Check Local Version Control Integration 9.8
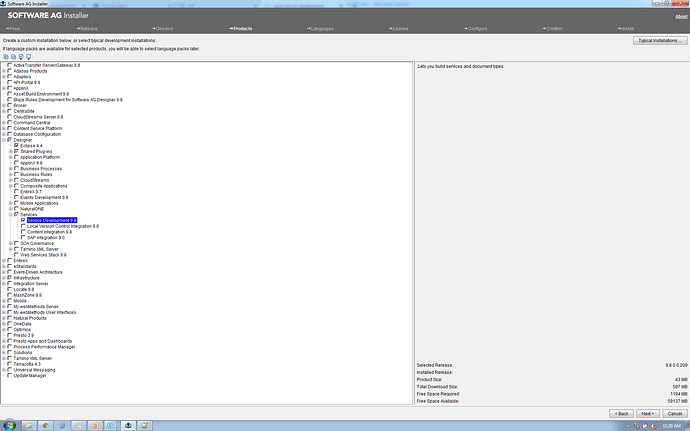The image size is (690, 431). click(x=23, y=226)
